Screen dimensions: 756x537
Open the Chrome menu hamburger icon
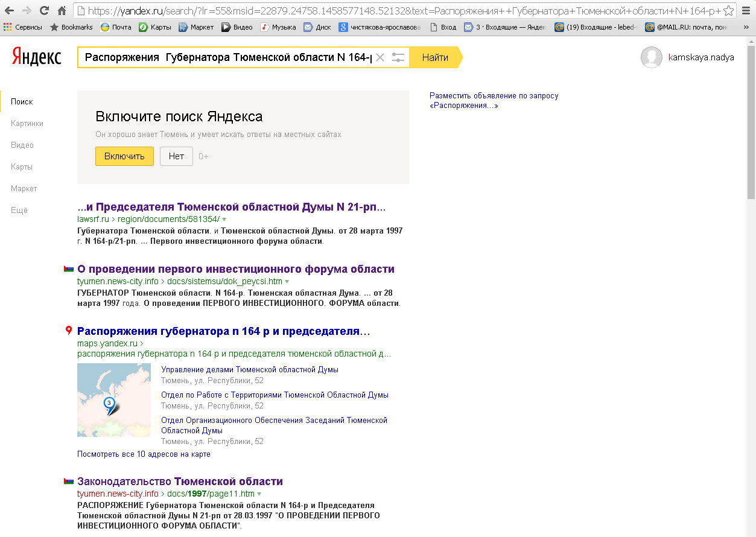746,10
